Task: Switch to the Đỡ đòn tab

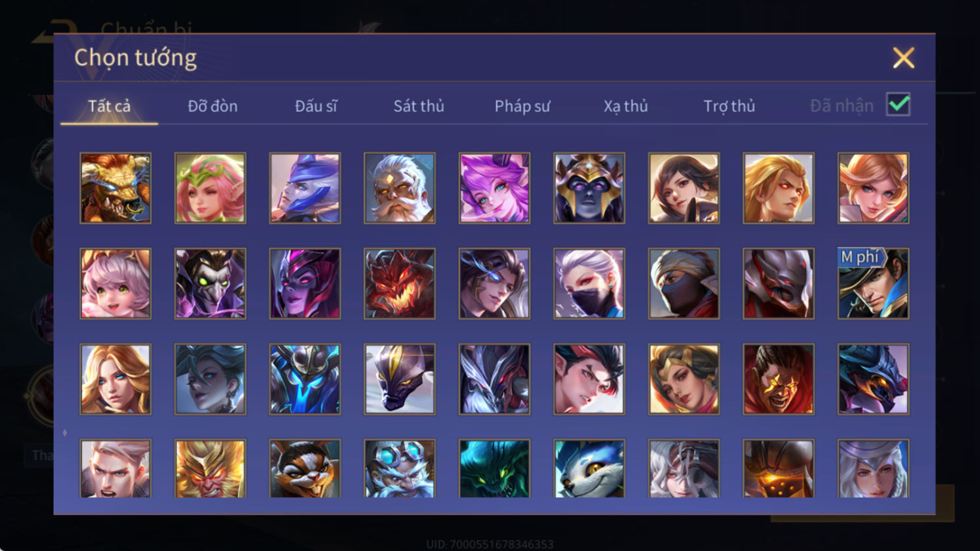Action: point(213,106)
